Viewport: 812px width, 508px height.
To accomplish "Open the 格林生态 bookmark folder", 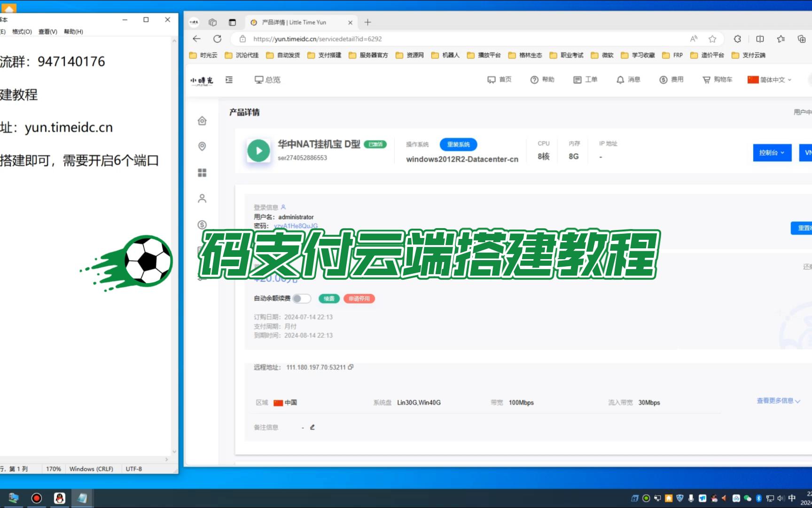I will point(526,55).
